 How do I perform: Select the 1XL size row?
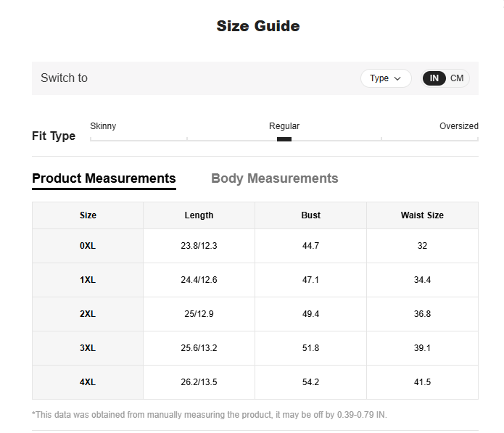click(x=255, y=280)
